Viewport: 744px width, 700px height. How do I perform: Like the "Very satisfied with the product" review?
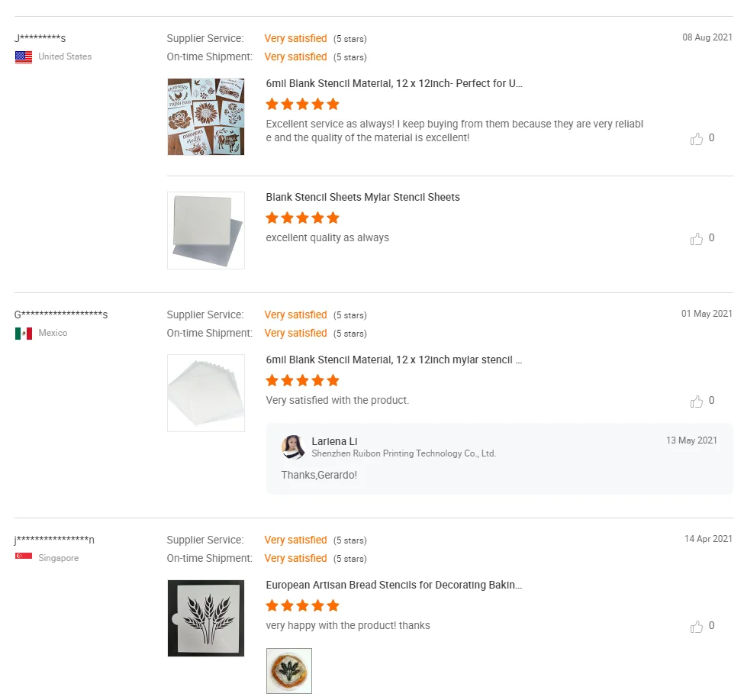pos(696,402)
